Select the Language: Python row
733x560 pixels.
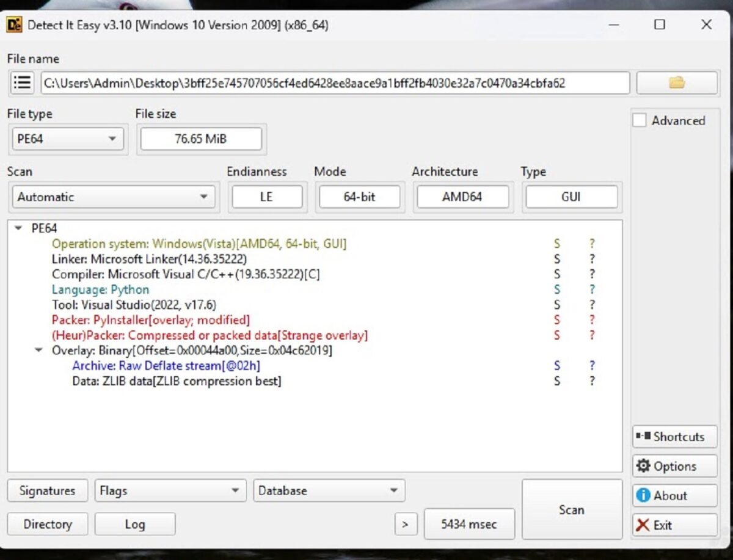point(100,289)
